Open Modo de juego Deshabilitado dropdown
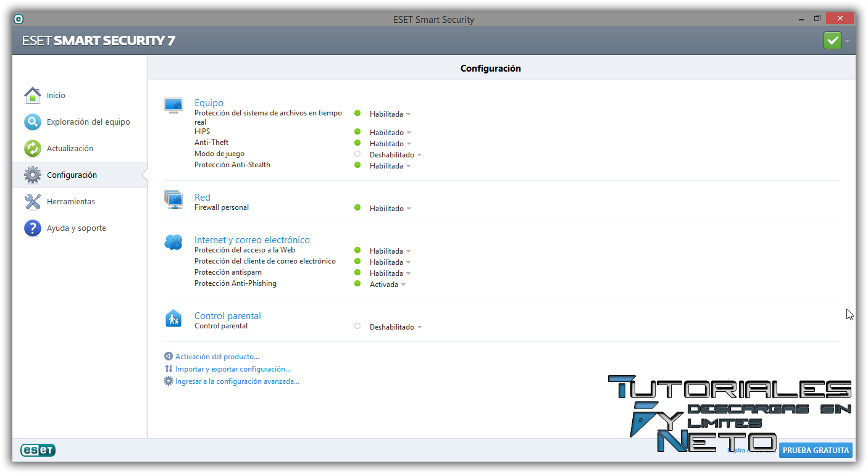Image resolution: width=868 pixels, height=474 pixels. 396,155
